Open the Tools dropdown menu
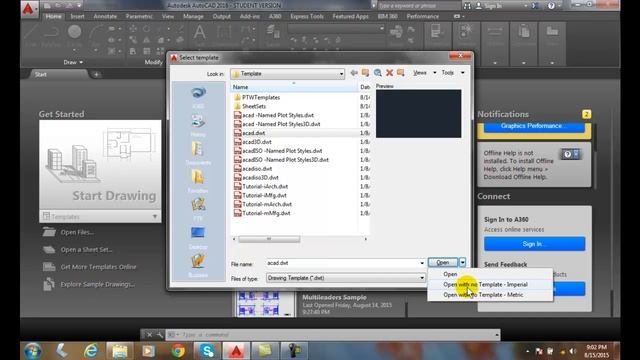Viewport: 640px width, 360px height. 462,73
